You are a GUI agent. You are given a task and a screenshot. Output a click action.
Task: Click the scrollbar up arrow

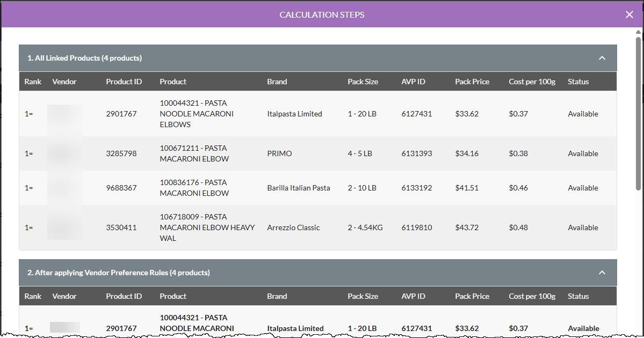pyautogui.click(x=638, y=32)
